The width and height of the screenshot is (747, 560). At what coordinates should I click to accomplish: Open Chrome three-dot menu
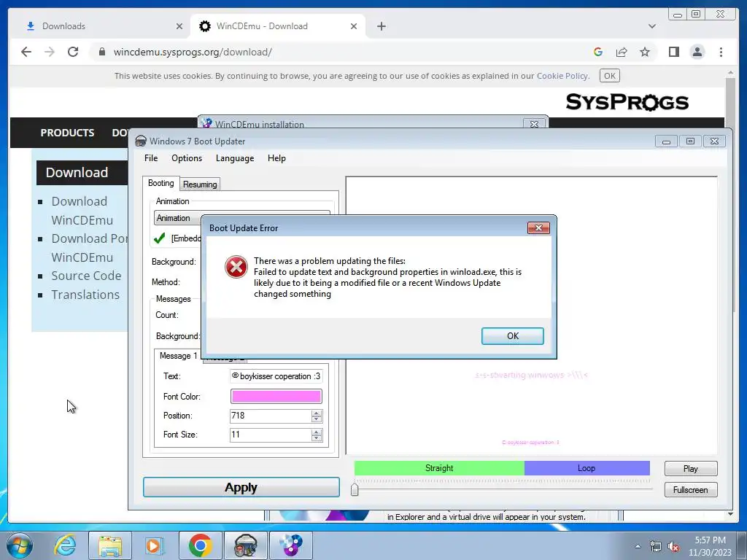(721, 52)
